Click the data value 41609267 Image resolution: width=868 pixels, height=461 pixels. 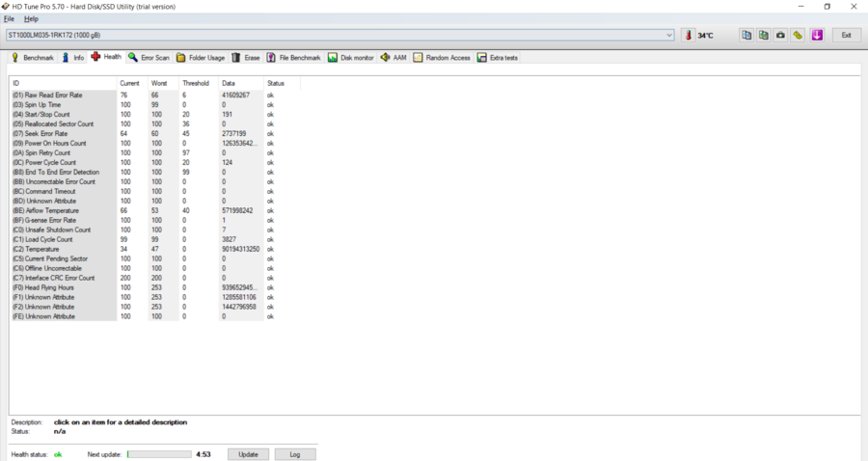tap(236, 95)
